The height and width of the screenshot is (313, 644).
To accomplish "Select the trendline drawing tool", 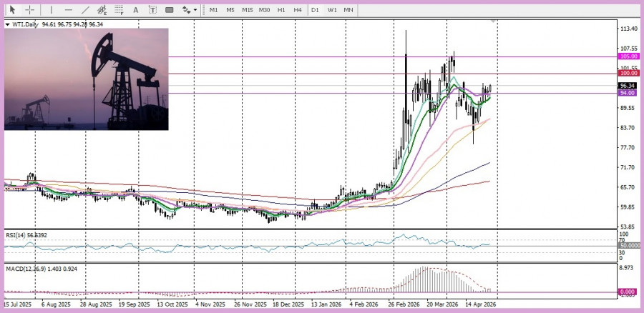I will point(86,10).
